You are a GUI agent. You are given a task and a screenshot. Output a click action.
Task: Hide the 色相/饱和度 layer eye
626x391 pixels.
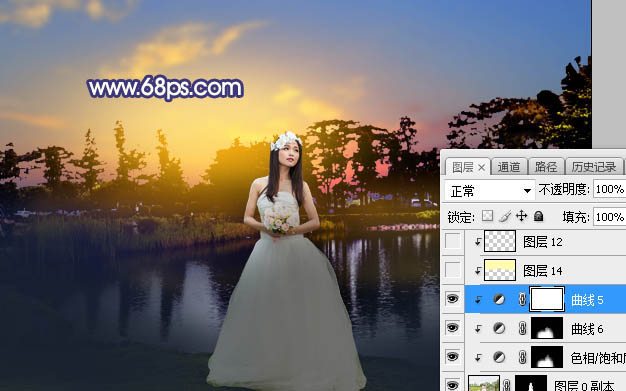tap(452, 357)
